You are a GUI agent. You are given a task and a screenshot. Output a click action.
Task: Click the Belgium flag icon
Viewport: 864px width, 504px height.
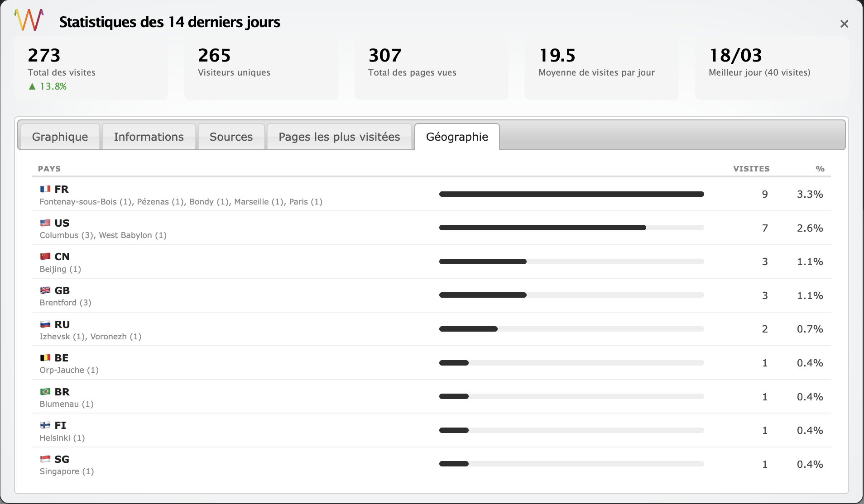45,358
